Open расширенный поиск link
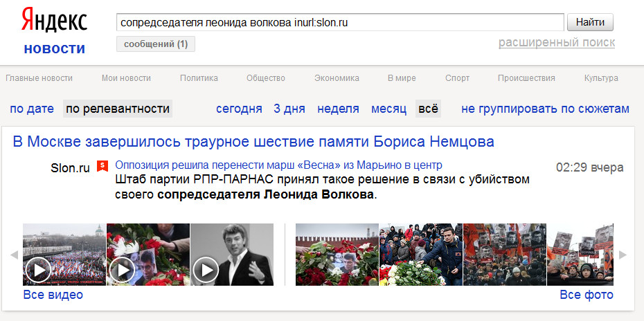 pos(557,42)
